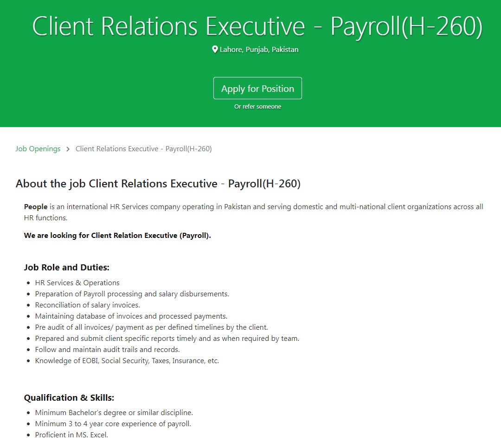Click the "HR Services & Operations" bullet
The image size is (501, 448).
point(77,283)
